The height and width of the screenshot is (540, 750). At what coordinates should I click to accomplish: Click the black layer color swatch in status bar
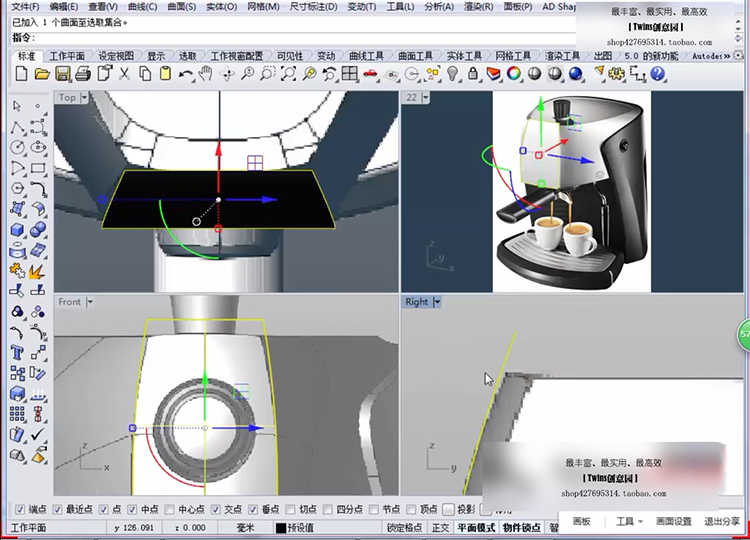(281, 528)
